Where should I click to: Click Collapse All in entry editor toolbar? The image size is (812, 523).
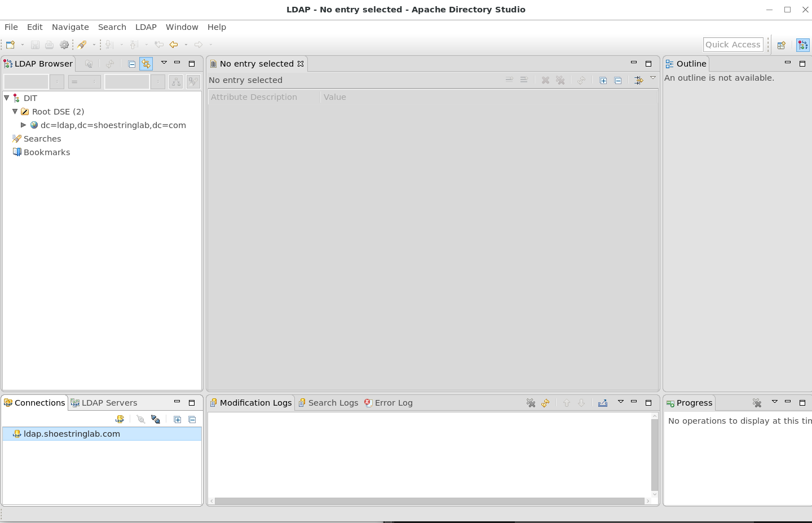pos(618,81)
